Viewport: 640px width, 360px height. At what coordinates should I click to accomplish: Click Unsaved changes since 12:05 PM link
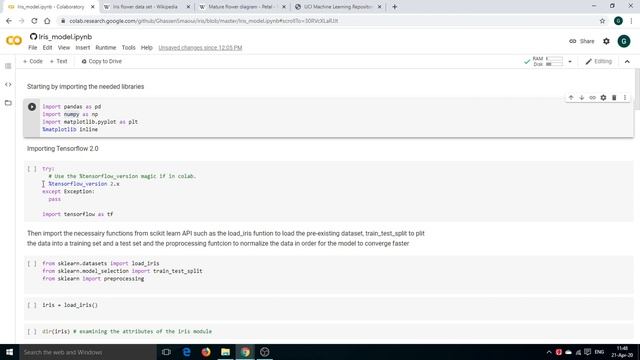200,48
